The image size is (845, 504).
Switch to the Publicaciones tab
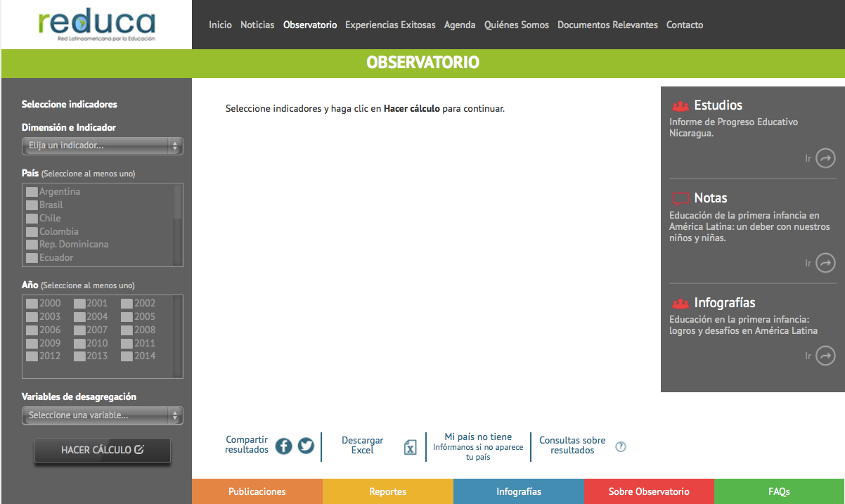click(x=257, y=491)
